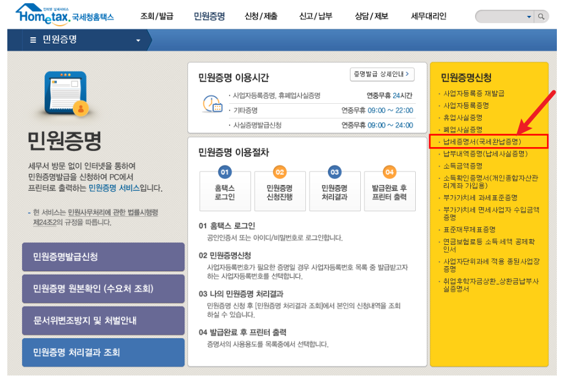
Task: Open the search combo box dropdown
Action: tap(529, 16)
